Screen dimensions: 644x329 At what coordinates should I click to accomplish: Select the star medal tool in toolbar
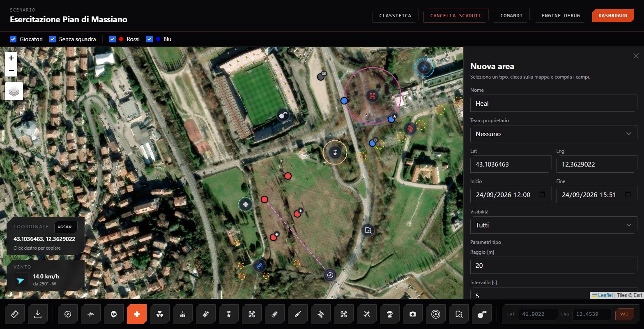[x=229, y=315]
